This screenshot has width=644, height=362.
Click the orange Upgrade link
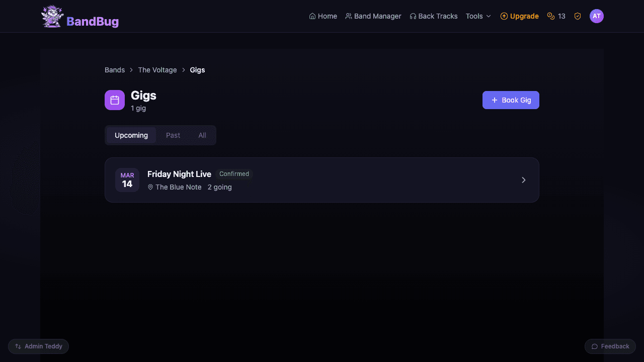pos(520,16)
